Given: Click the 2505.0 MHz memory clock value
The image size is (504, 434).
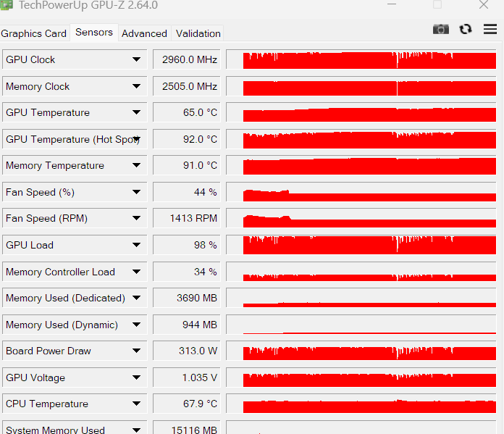Looking at the screenshot, I should coord(187,86).
